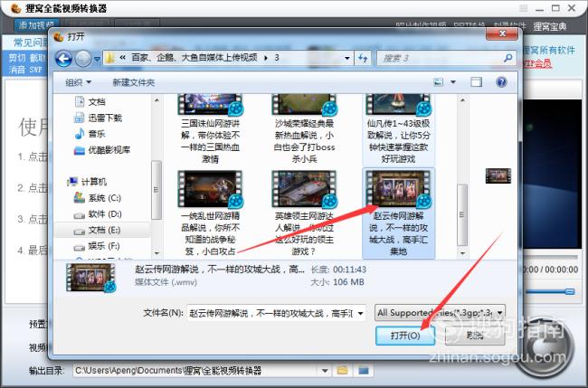The image size is (588, 388).
Task: Select video file 沙城荣耀经典最新热血解说
Action: (304, 128)
